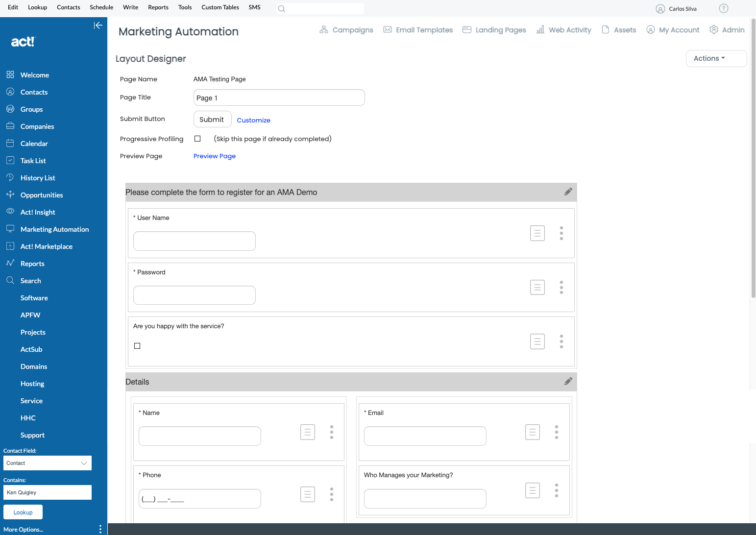Click the Lookup button in sidebar
This screenshot has width=756, height=535.
point(23,512)
